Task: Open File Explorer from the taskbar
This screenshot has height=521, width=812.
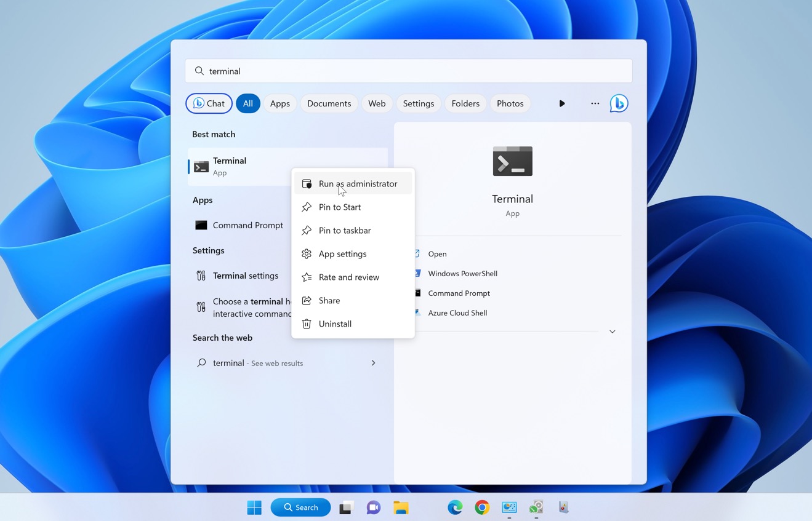Action: (x=401, y=507)
